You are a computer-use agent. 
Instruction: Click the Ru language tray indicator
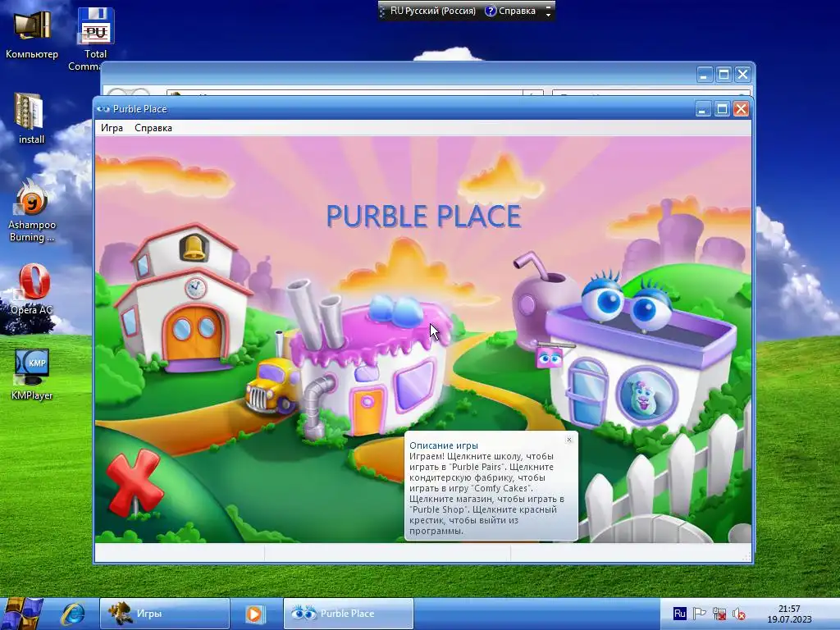[679, 614]
